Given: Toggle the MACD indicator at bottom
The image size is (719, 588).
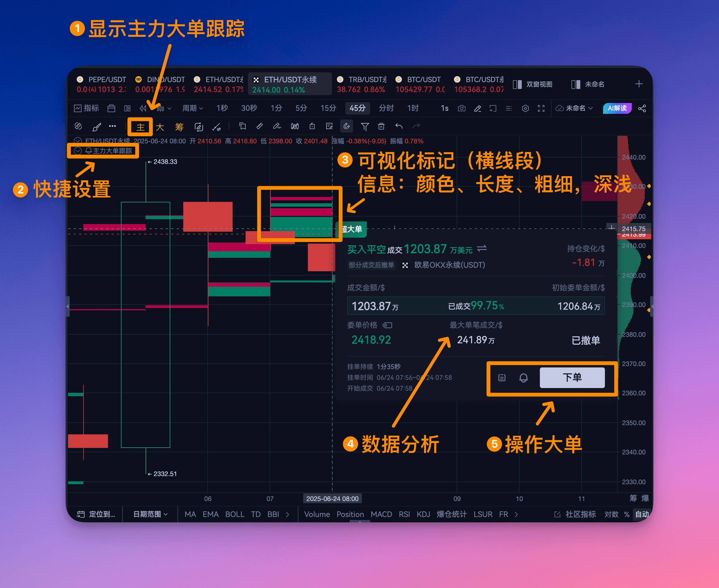Looking at the screenshot, I should 381,514.
